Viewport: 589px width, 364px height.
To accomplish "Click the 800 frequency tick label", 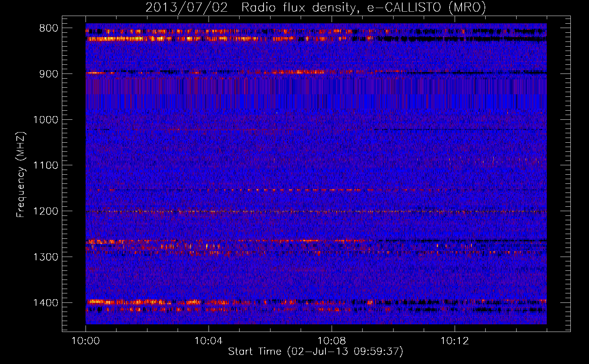I will tap(49, 28).
